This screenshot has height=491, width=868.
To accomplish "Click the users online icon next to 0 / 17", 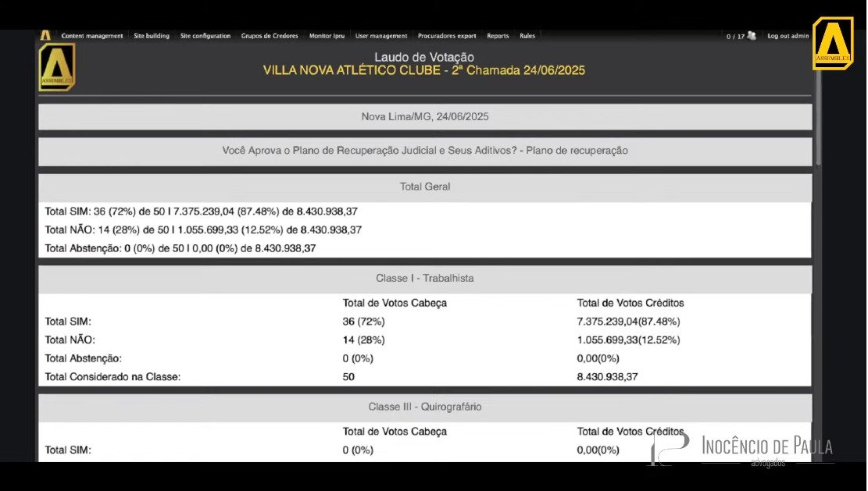I will point(751,36).
